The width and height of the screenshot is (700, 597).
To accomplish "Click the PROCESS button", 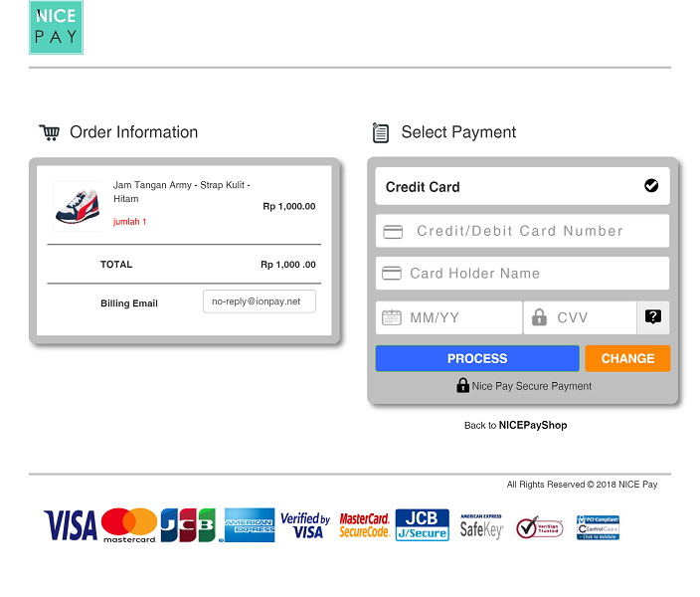I will tap(477, 358).
